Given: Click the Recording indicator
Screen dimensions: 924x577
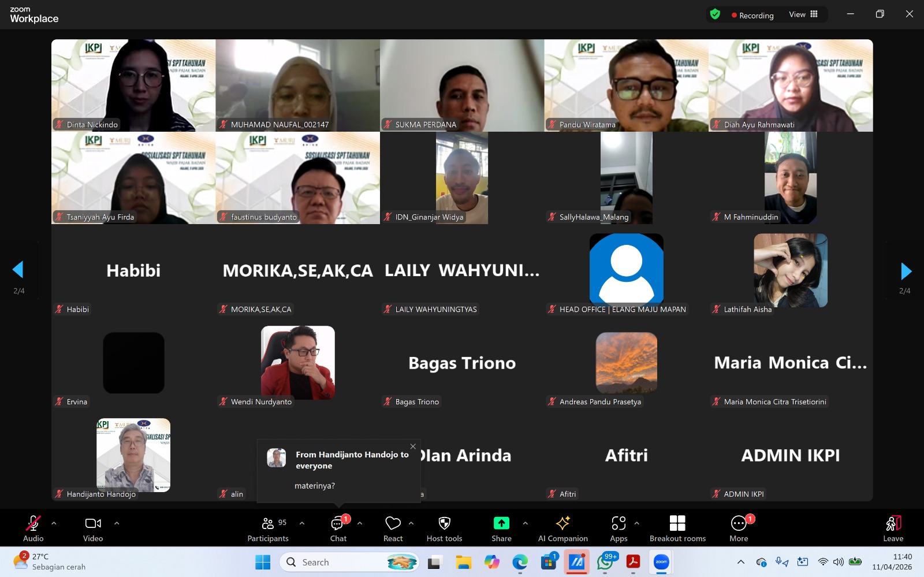Looking at the screenshot, I should pos(752,15).
